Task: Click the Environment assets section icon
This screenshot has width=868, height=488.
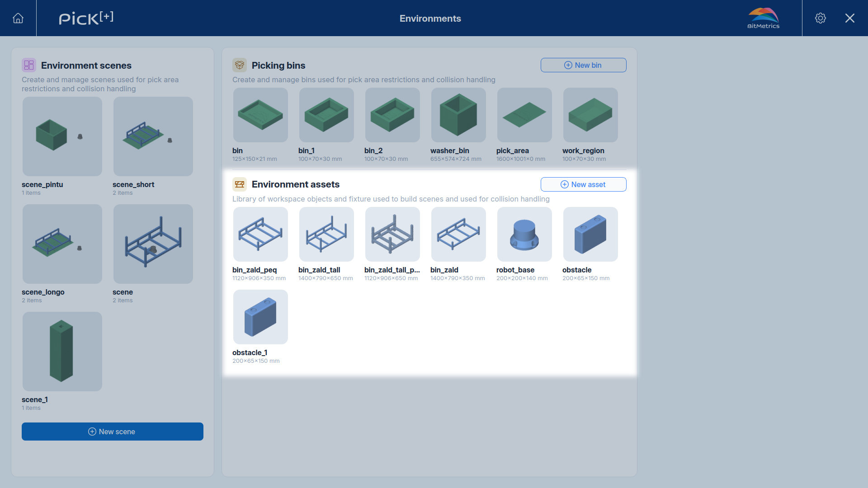Action: (x=240, y=184)
